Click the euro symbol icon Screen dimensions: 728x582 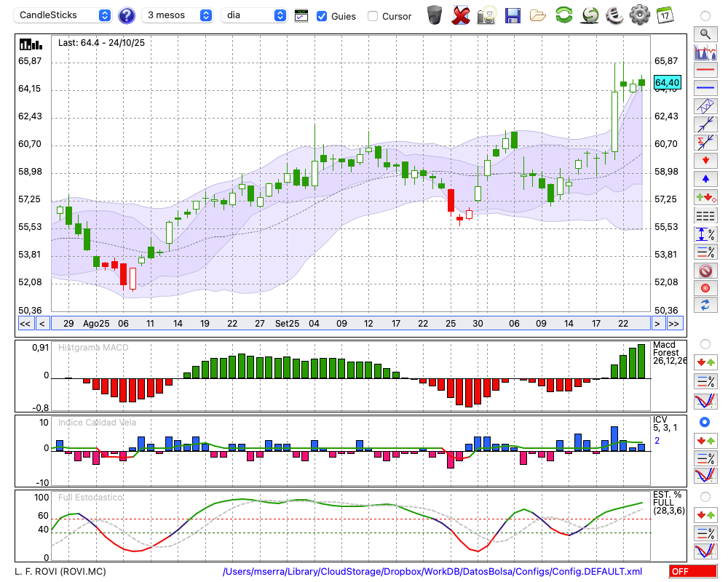coord(614,15)
